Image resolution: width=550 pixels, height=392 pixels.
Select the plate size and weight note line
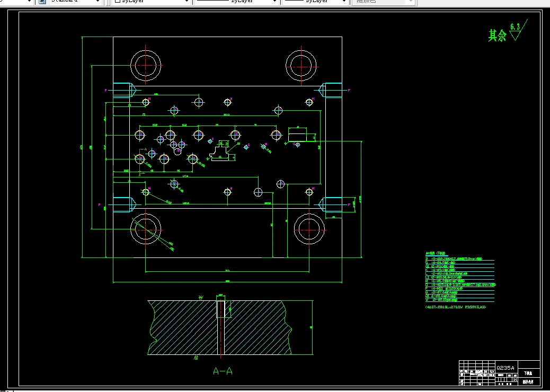(455, 307)
